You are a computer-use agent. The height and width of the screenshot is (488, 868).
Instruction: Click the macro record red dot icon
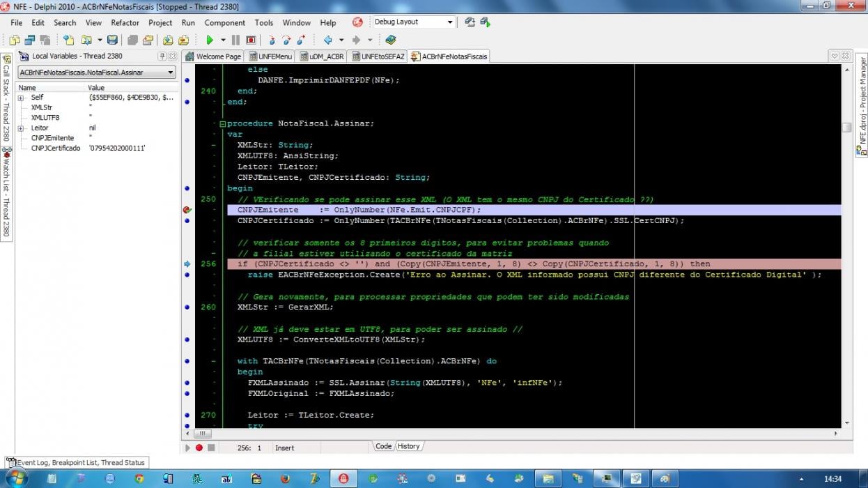(x=199, y=448)
